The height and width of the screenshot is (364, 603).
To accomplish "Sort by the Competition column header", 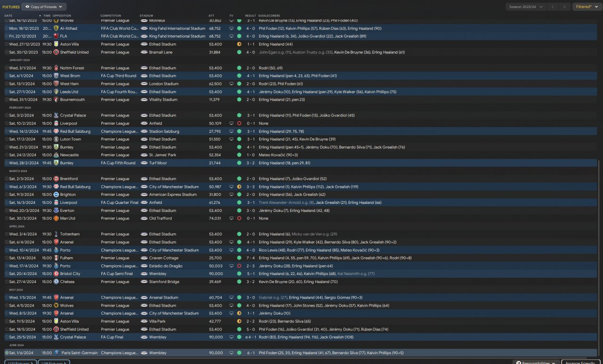I will (x=111, y=16).
